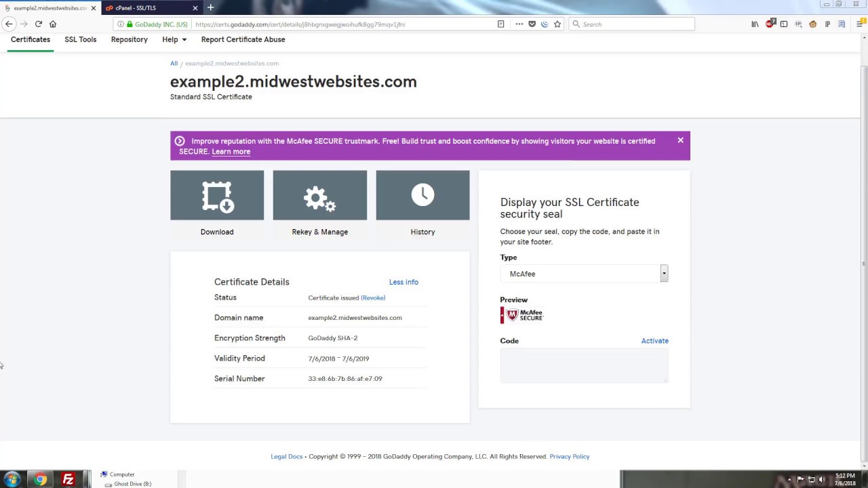The width and height of the screenshot is (868, 488).
Task: Toggle the sidebars icon in toolbar
Action: click(784, 24)
